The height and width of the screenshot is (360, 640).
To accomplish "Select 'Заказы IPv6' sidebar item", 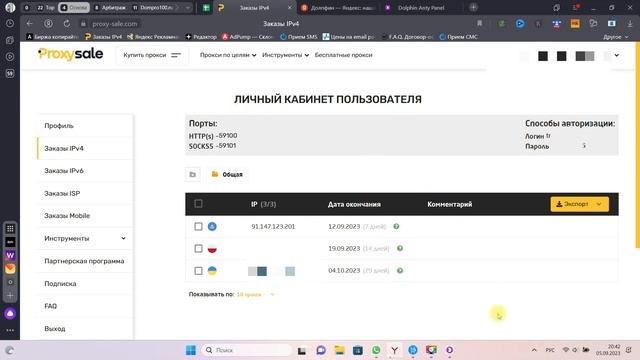I will pyautogui.click(x=64, y=171).
